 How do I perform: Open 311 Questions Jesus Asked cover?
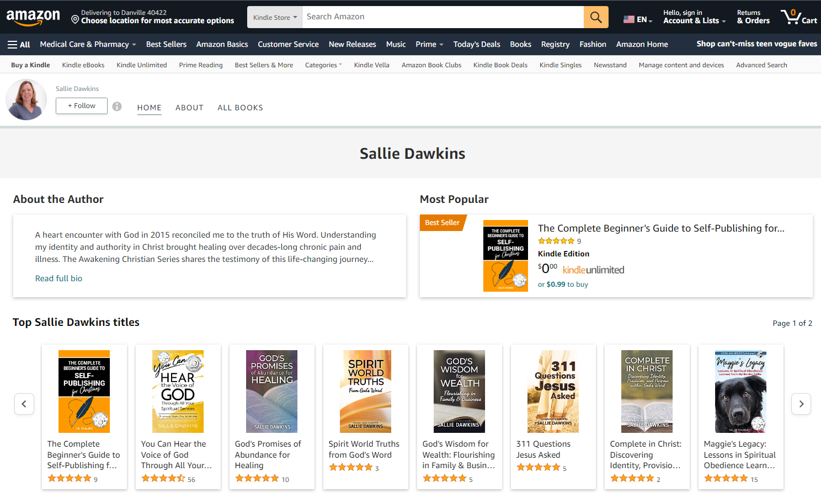[553, 392]
